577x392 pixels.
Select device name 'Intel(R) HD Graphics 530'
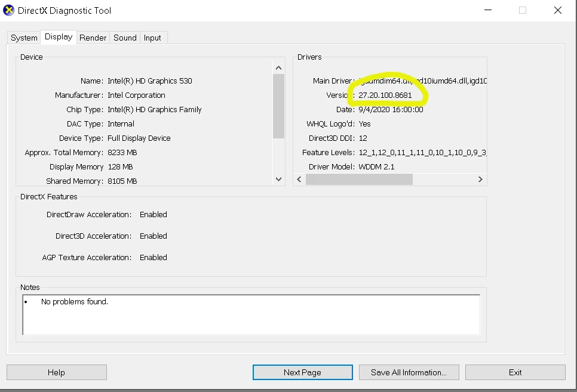(150, 81)
